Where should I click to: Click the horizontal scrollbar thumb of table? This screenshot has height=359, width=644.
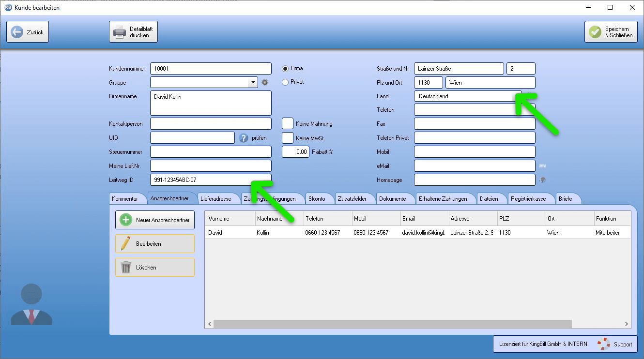tap(393, 324)
